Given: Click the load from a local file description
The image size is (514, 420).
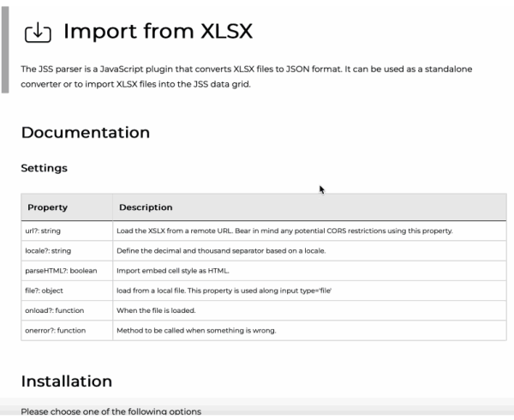Looking at the screenshot, I should [x=224, y=291].
